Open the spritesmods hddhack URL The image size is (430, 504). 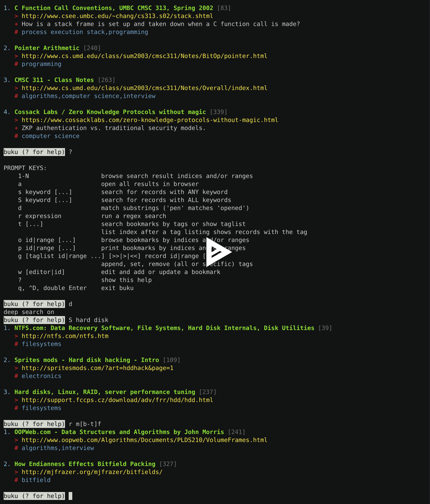[97, 368]
